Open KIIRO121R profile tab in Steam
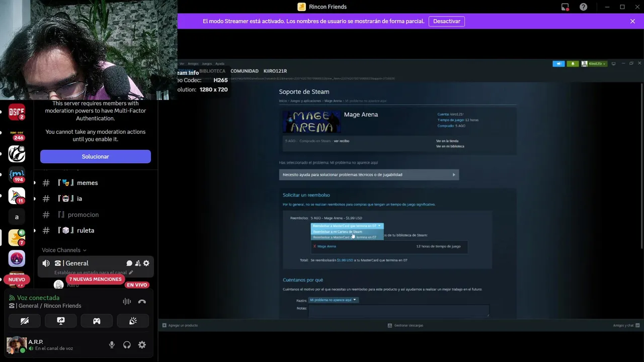Screen dimensions: 644x362 (275, 71)
